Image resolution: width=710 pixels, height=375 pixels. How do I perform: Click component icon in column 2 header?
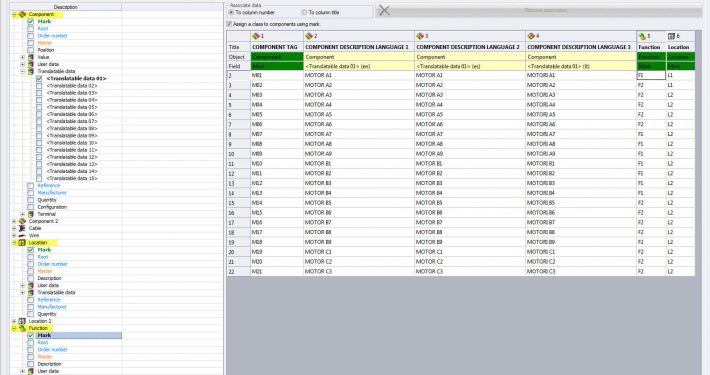pyautogui.click(x=309, y=36)
